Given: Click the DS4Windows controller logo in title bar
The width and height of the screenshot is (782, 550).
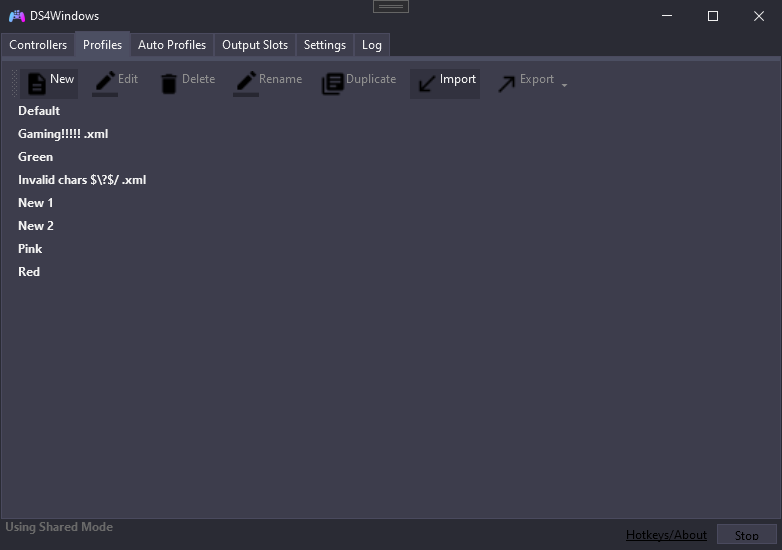Looking at the screenshot, I should [x=17, y=16].
